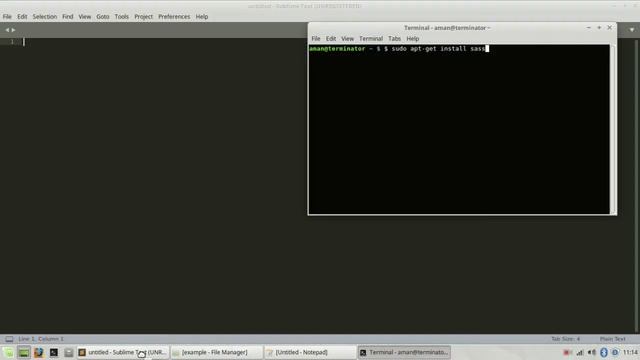Click the terminal scrollbar
Screen dimensions: 640x360
click(x=613, y=129)
